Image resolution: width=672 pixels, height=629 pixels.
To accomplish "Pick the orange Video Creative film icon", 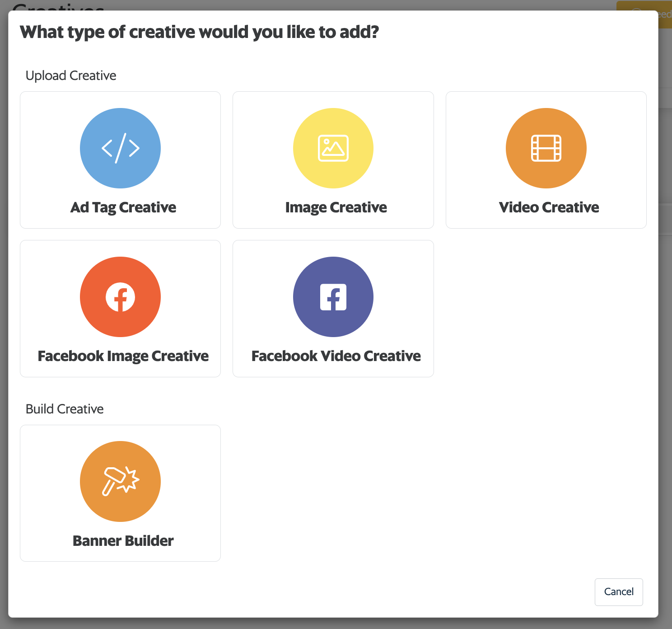I will [x=546, y=148].
